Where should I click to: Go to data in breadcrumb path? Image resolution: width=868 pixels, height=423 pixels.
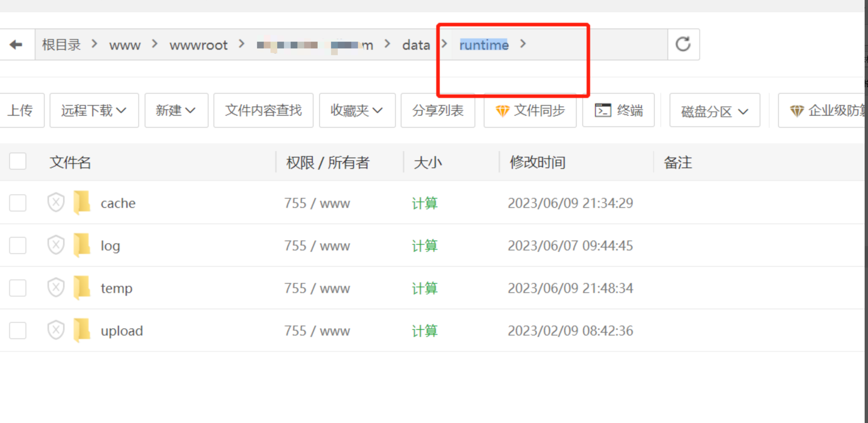click(416, 45)
